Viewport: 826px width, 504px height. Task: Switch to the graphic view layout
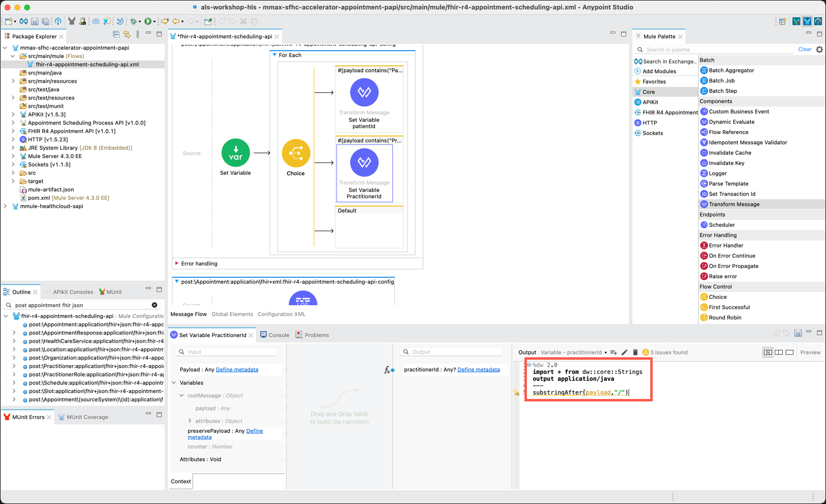click(768, 352)
